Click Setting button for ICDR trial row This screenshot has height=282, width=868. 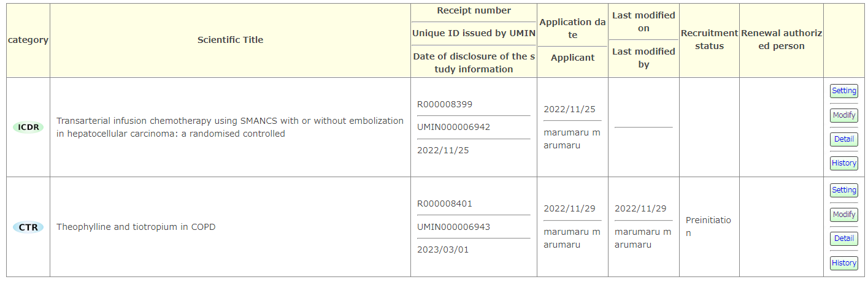click(x=843, y=91)
